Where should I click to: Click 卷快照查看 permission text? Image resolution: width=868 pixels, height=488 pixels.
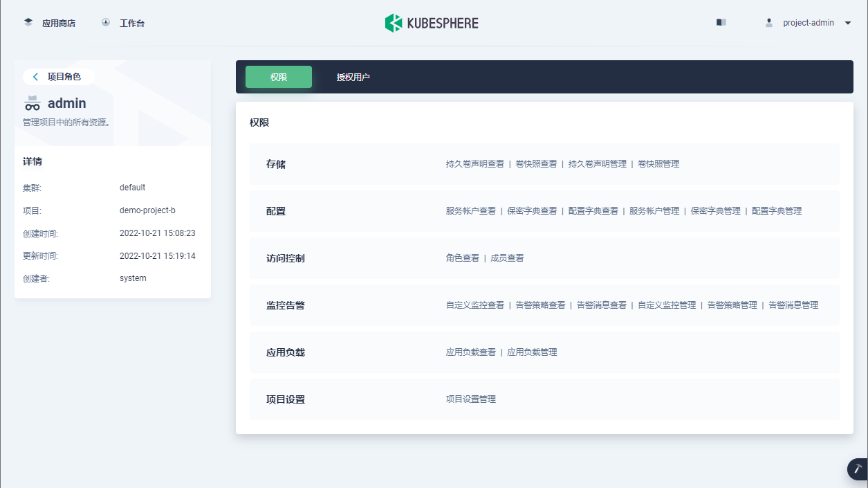[537, 164]
